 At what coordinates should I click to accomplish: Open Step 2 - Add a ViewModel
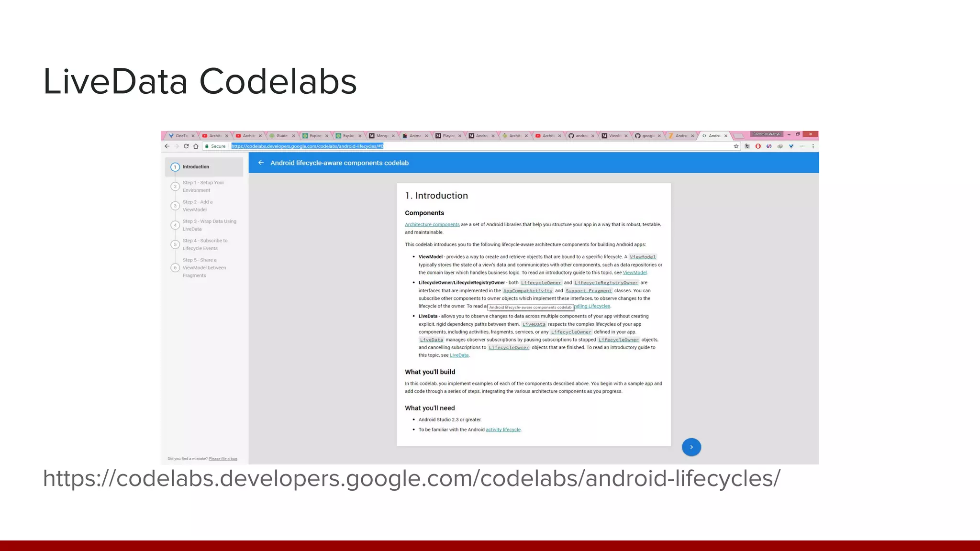point(197,206)
